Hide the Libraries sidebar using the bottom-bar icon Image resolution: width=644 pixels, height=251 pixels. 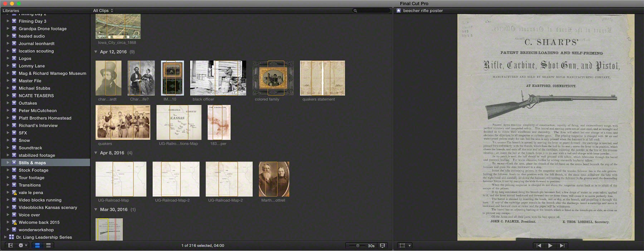pos(10,245)
